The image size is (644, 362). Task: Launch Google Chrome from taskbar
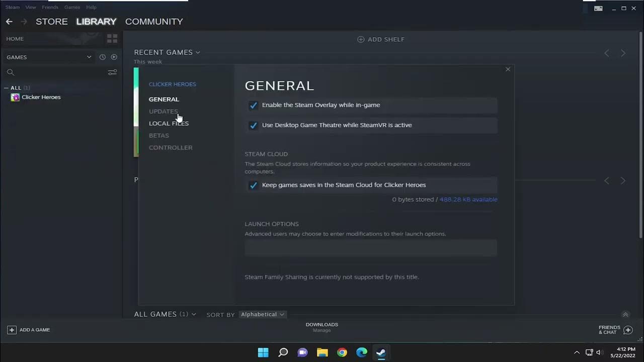[x=342, y=352]
